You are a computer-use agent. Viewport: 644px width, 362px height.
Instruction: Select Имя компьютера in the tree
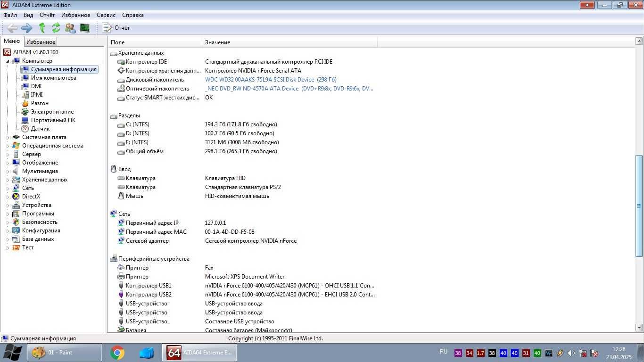click(53, 78)
